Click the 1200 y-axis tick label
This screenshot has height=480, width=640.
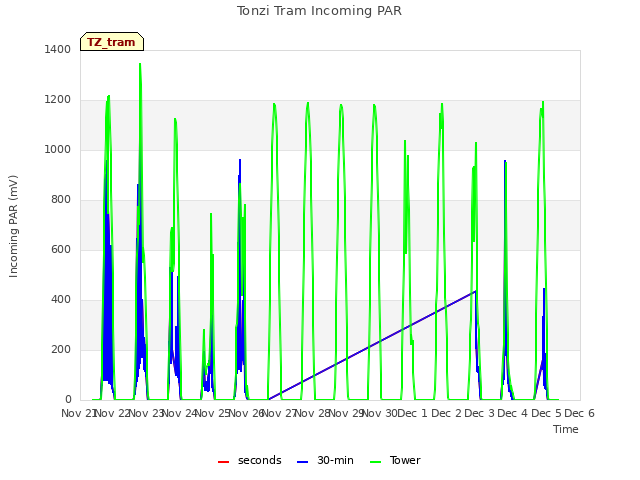pyautogui.click(x=58, y=100)
